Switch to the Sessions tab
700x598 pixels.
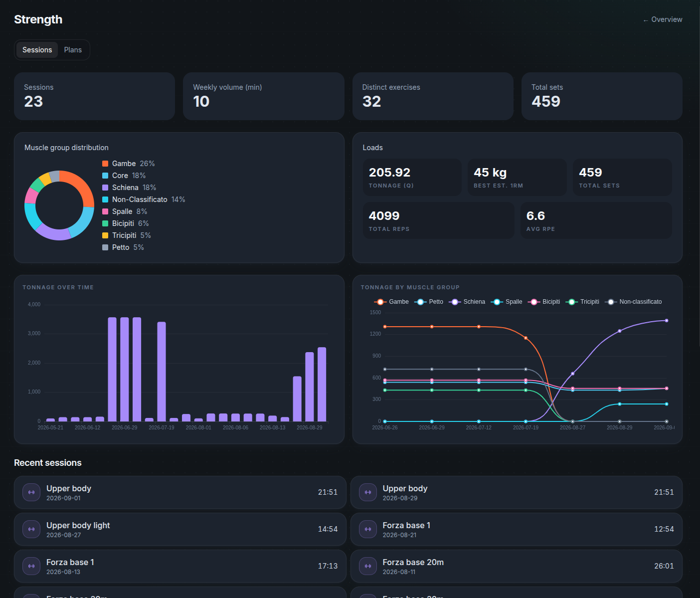tap(37, 50)
